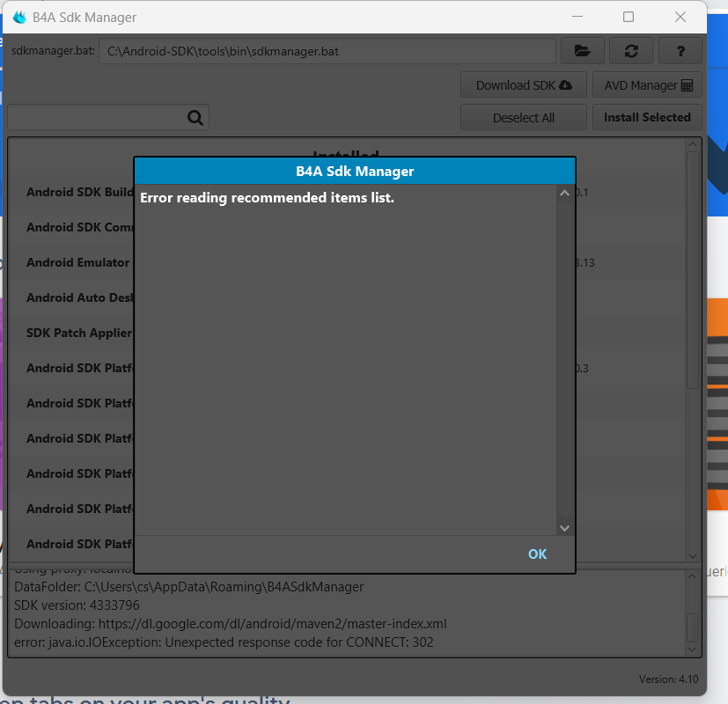Click package list scrollbar thumb
The width and height of the screenshot is (728, 704).
pos(692,269)
